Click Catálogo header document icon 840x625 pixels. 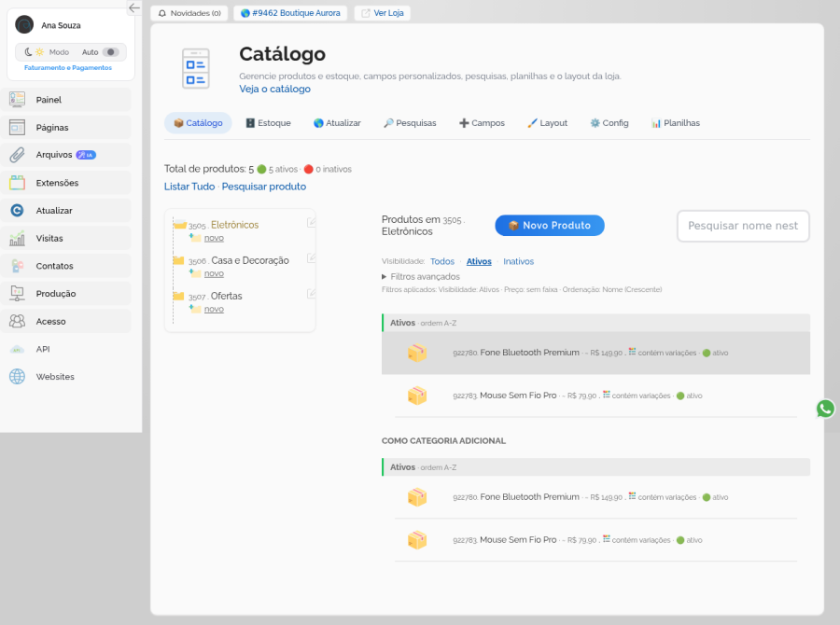(196, 68)
